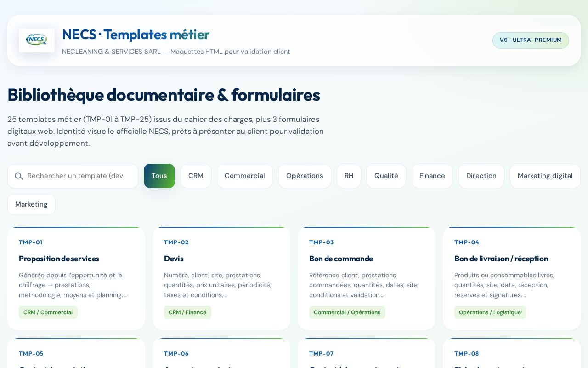Click the NECLEANING & SERVICES SARL subtitle
The image size is (588, 368).
pos(176,52)
